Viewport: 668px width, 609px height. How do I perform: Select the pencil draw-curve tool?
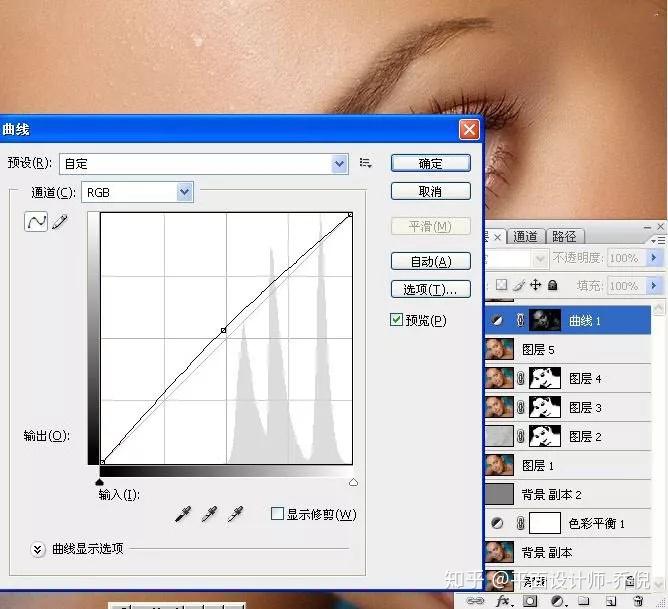tap(60, 221)
